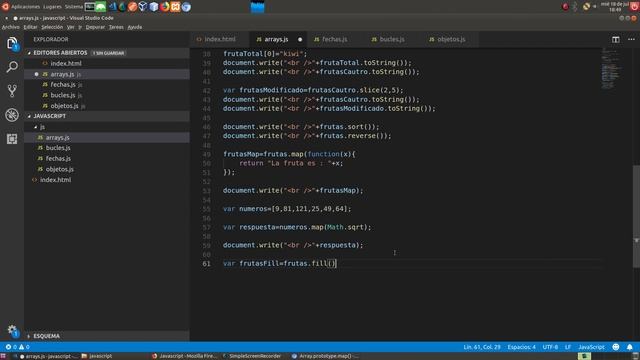Open the notifications bell in status bar
Viewport: 640px width, 360px height.
[629, 347]
